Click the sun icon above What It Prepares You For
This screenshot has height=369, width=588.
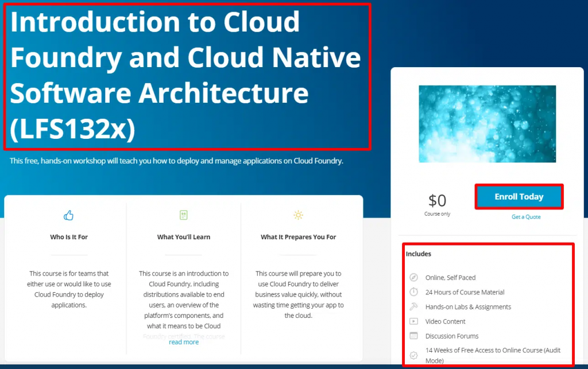tap(298, 215)
